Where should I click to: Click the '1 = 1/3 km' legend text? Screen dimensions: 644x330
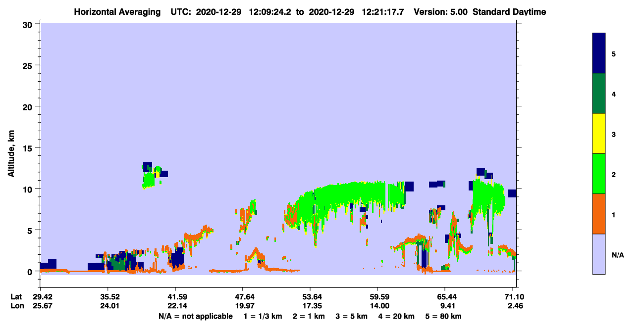263,316
